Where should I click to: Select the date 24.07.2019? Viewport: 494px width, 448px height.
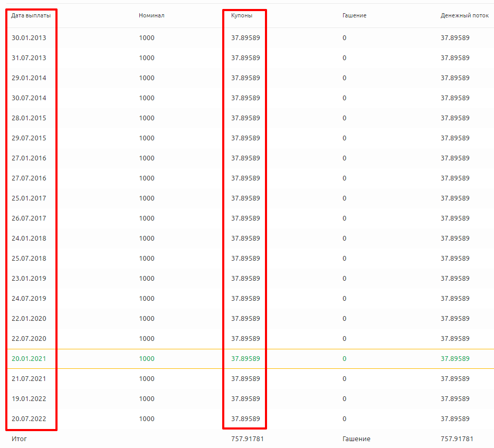(29, 299)
